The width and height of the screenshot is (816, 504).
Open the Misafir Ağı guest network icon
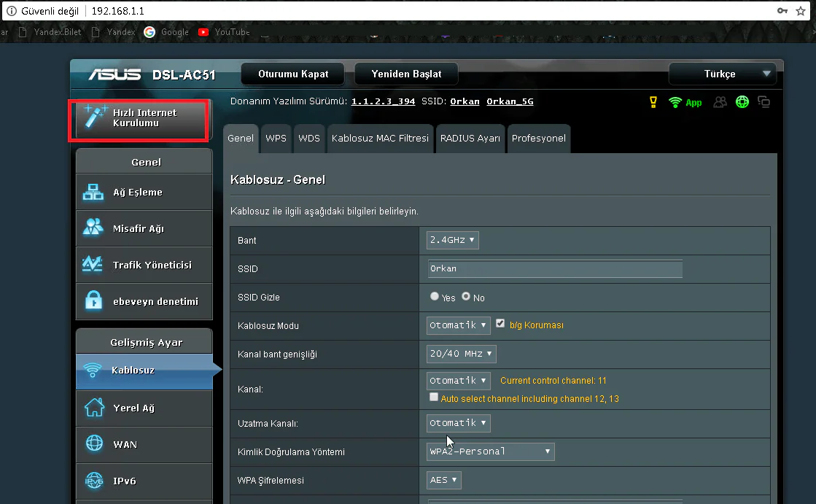coord(93,228)
